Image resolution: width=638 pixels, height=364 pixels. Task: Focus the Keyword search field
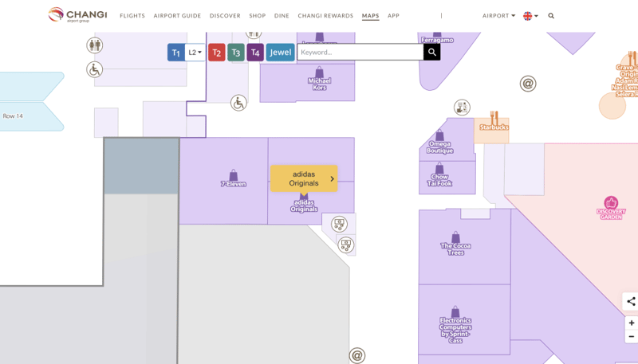[360, 53]
